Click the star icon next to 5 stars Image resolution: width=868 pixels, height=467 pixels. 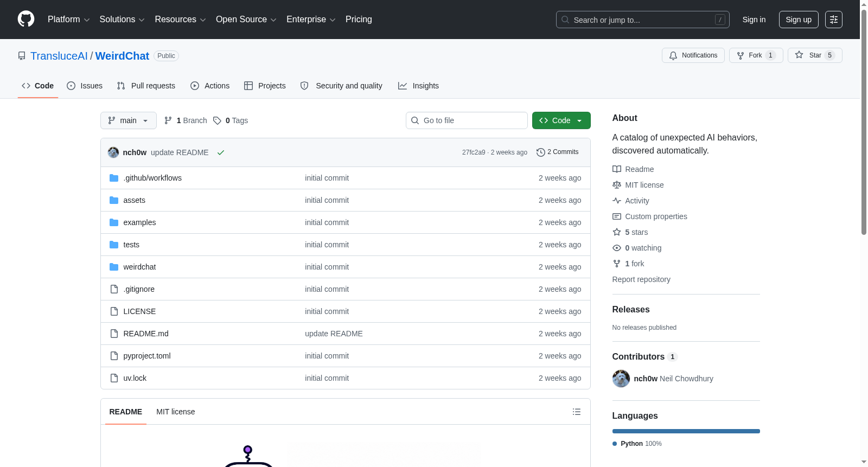pos(617,232)
